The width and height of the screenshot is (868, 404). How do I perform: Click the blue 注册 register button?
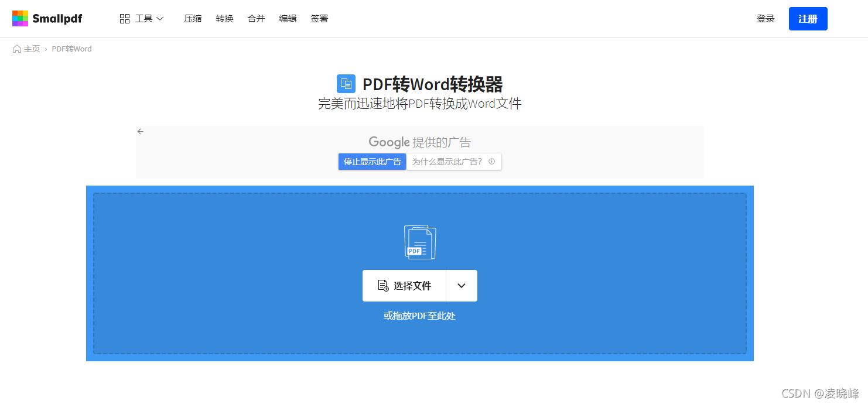point(808,19)
